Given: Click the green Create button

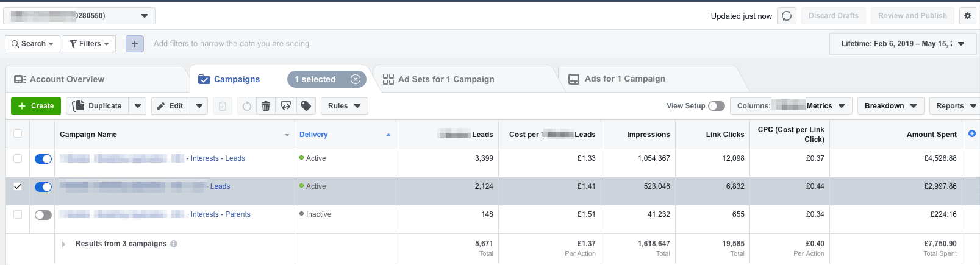Looking at the screenshot, I should tap(36, 106).
